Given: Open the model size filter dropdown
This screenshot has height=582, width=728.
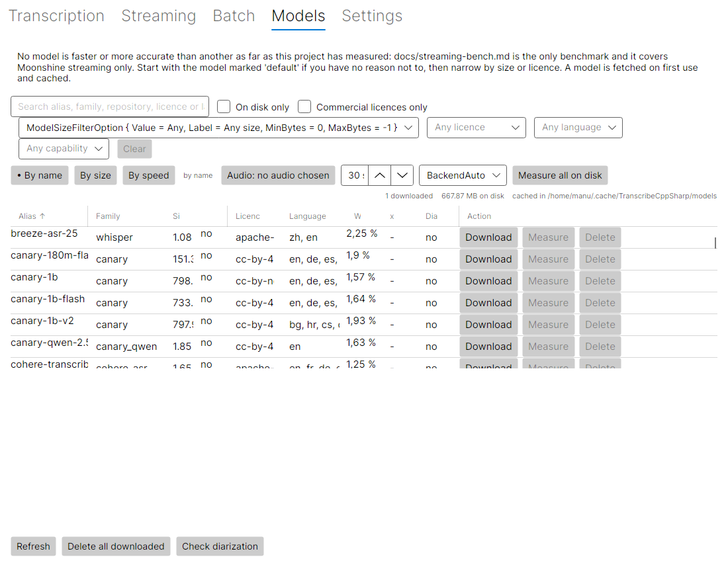Looking at the screenshot, I should [218, 128].
